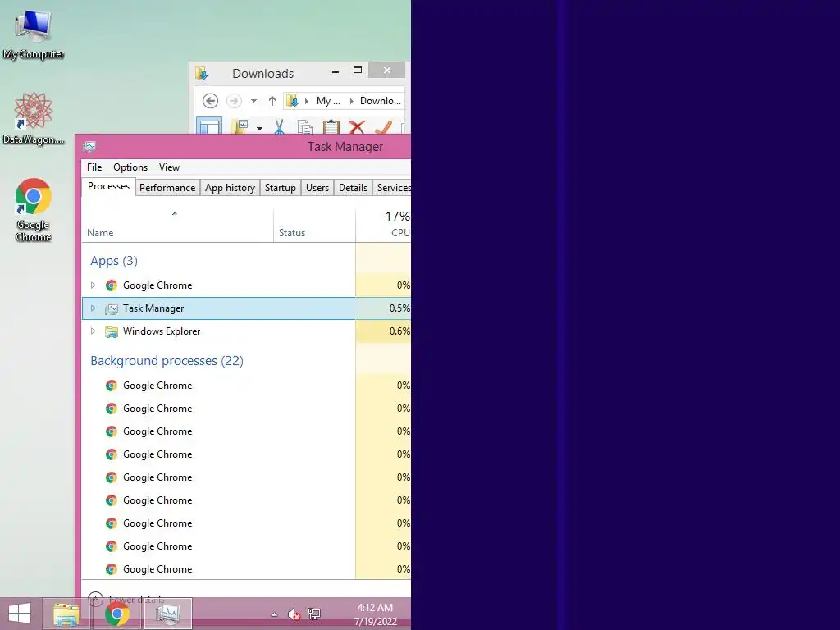Click taskbar clock showing 4:12 AM
Viewport: 840px width, 630px height.
click(x=375, y=614)
